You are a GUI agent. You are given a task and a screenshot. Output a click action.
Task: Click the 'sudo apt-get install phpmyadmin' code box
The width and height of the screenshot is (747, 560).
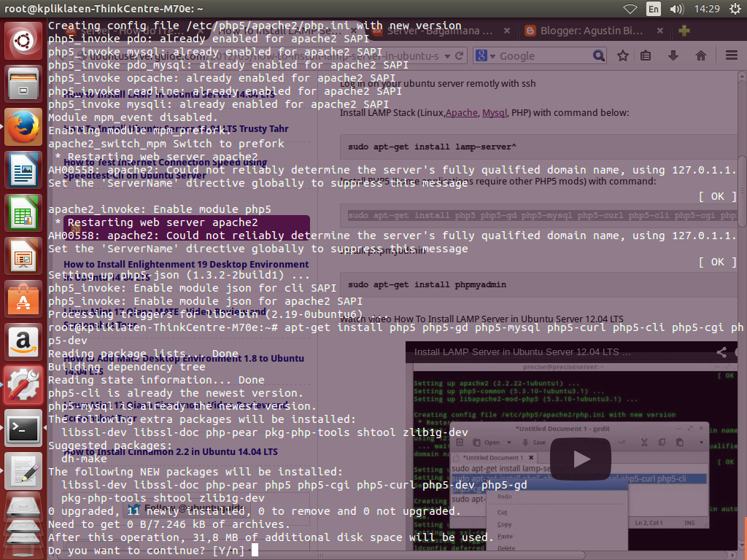[x=539, y=284]
